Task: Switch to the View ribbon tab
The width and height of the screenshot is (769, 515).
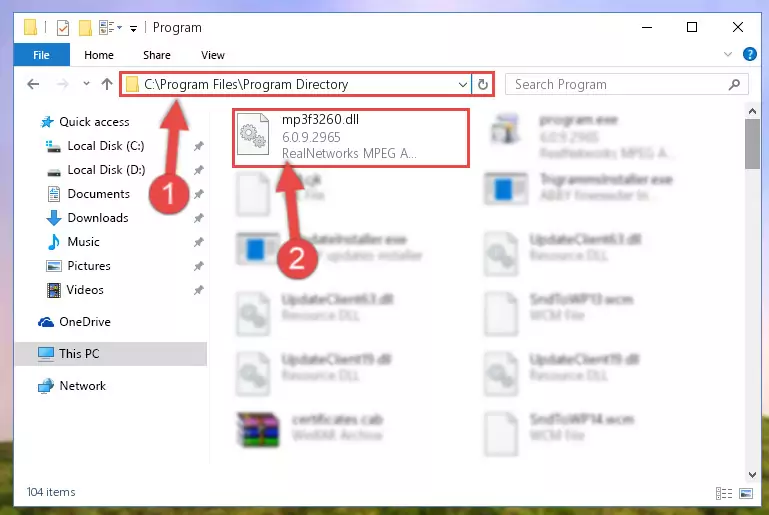Action: tap(212, 55)
